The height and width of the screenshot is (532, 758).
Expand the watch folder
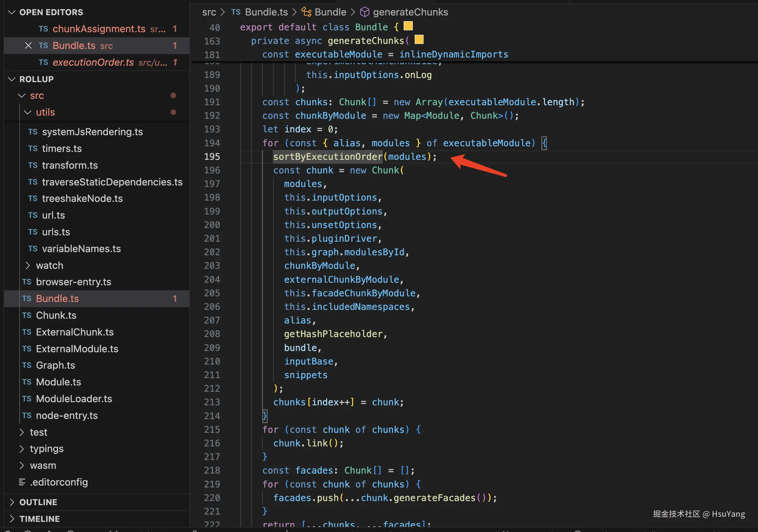click(x=28, y=265)
